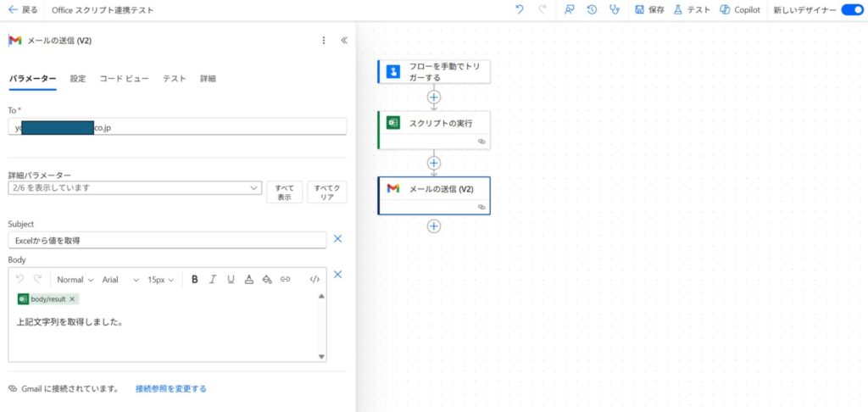Switch to the コード ビュー tab

[x=124, y=78]
